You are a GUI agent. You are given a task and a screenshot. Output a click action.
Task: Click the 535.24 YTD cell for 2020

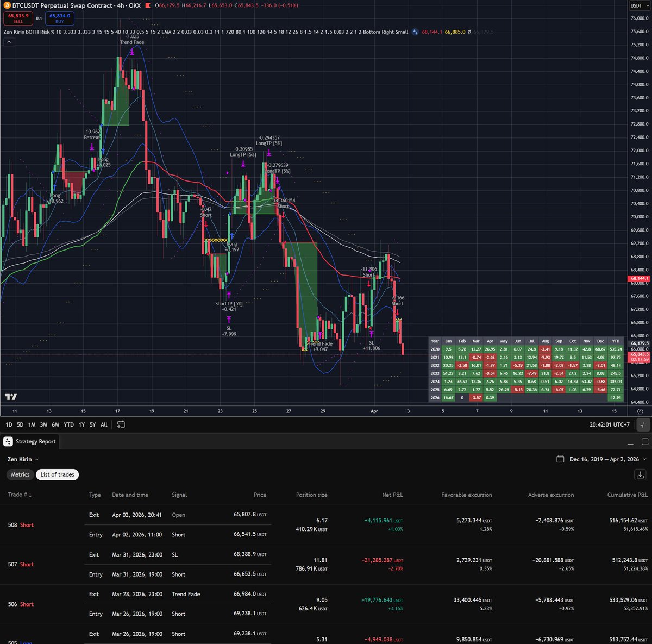coord(616,349)
